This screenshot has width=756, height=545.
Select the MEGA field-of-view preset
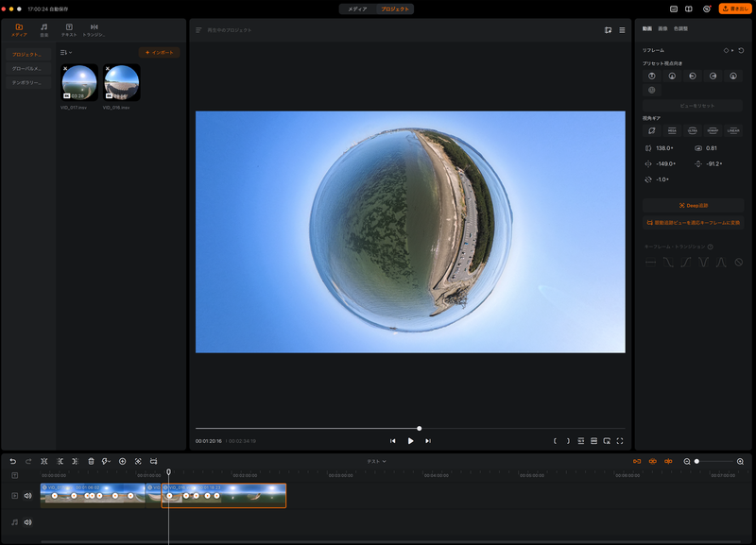(672, 130)
